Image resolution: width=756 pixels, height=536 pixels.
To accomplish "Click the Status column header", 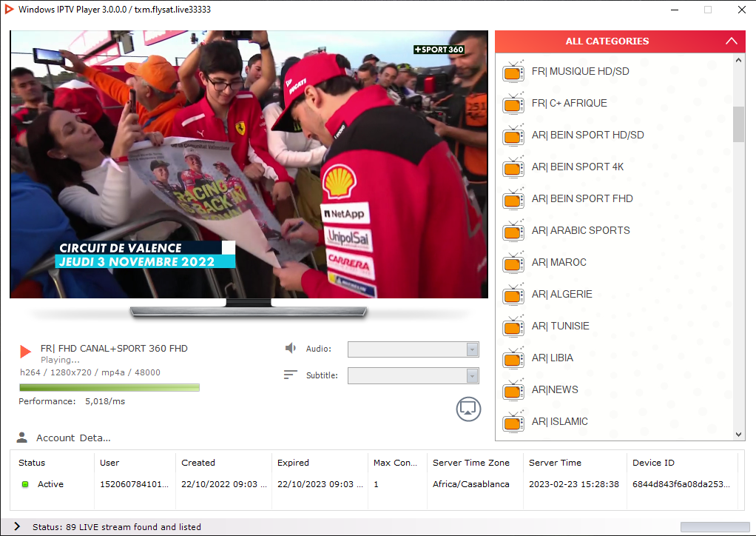I will pyautogui.click(x=32, y=463).
